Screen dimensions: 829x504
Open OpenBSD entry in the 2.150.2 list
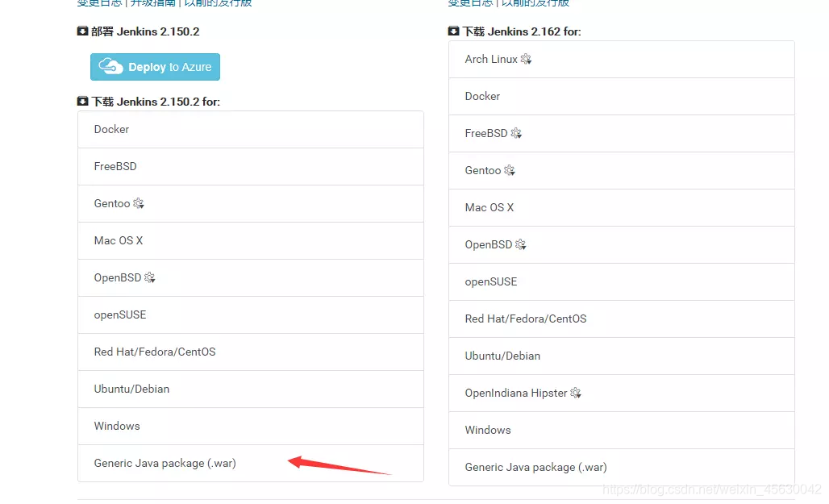click(x=251, y=277)
